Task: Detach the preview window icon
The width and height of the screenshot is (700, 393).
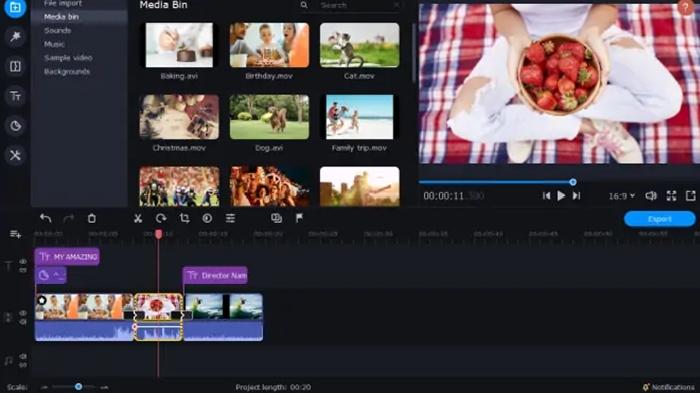Action: pos(691,196)
